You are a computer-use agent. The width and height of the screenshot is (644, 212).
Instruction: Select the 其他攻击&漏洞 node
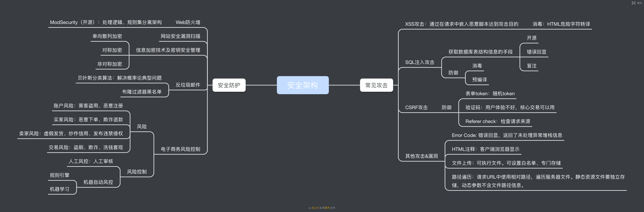coord(421,156)
